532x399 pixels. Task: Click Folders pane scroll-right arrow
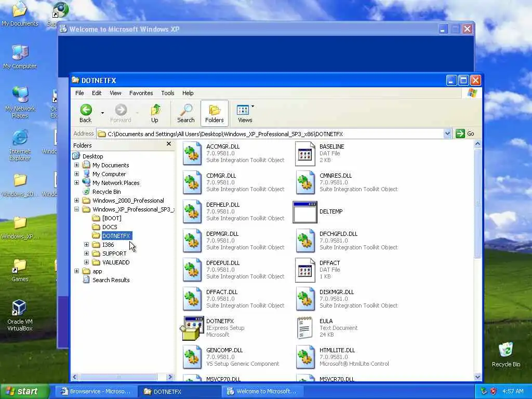click(x=170, y=377)
